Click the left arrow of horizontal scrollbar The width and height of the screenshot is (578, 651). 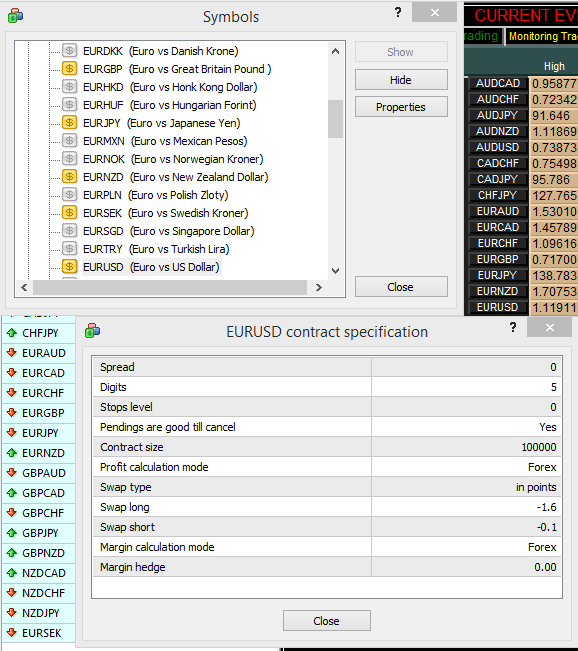[x=24, y=287]
